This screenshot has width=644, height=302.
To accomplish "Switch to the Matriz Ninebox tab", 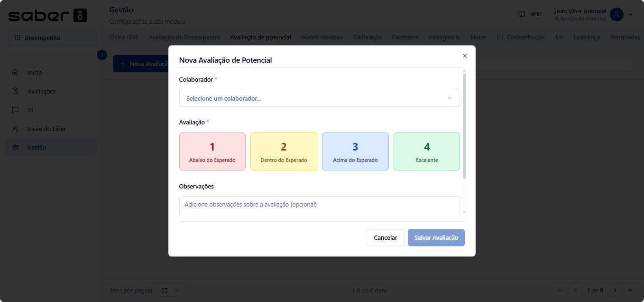I will [322, 38].
